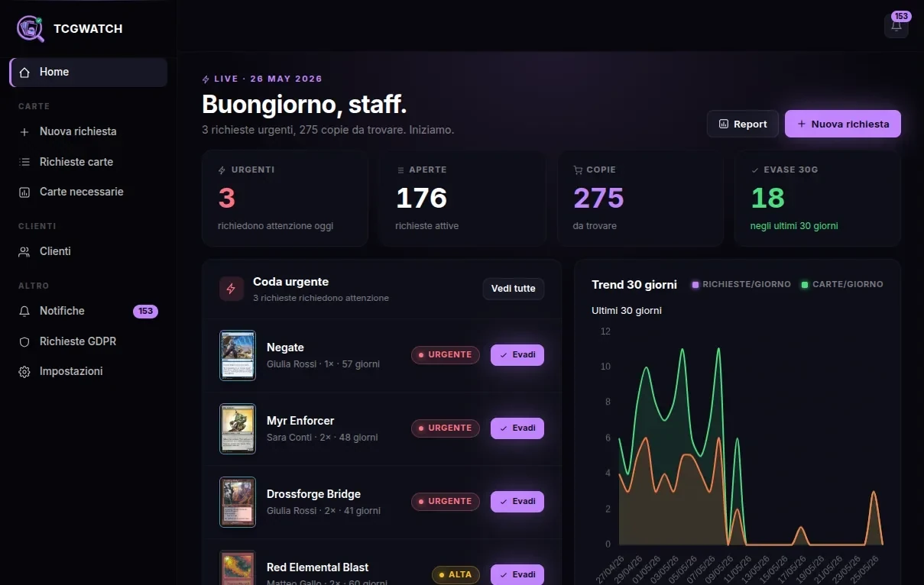Click the text 'Sara Conti · 2× · 48 giorni'
924x585 pixels.
(x=323, y=438)
